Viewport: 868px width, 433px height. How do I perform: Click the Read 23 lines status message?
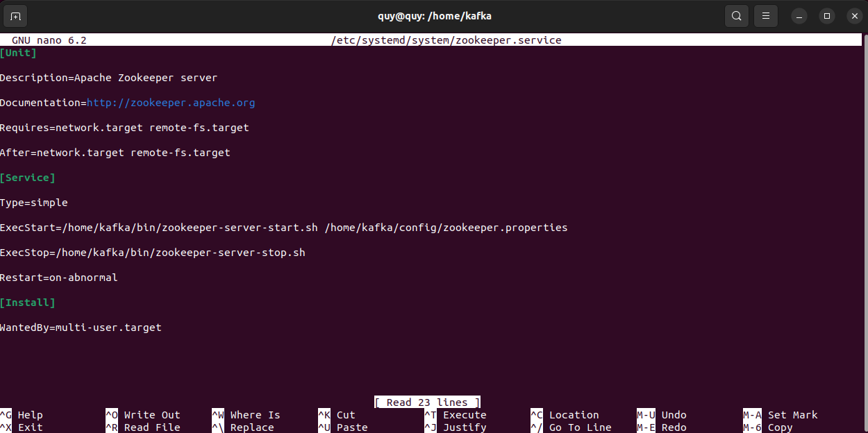tap(427, 402)
